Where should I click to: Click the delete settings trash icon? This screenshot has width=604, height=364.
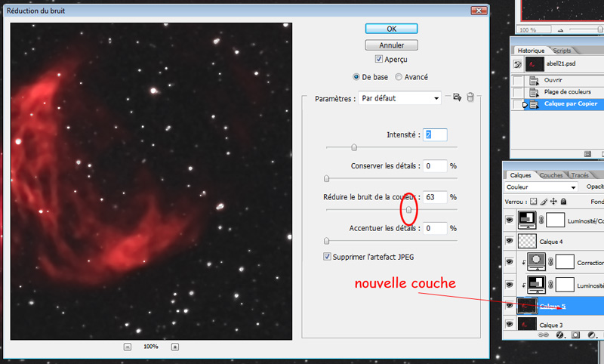point(470,97)
